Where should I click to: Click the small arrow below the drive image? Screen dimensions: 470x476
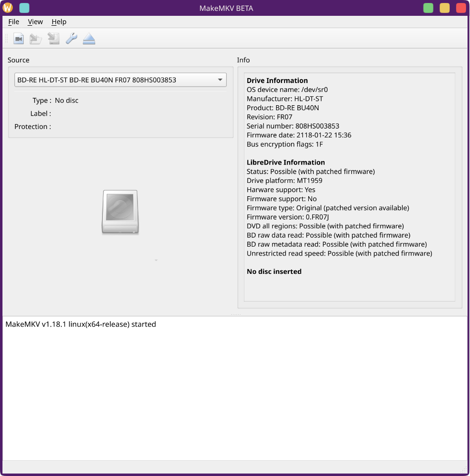pos(156,260)
